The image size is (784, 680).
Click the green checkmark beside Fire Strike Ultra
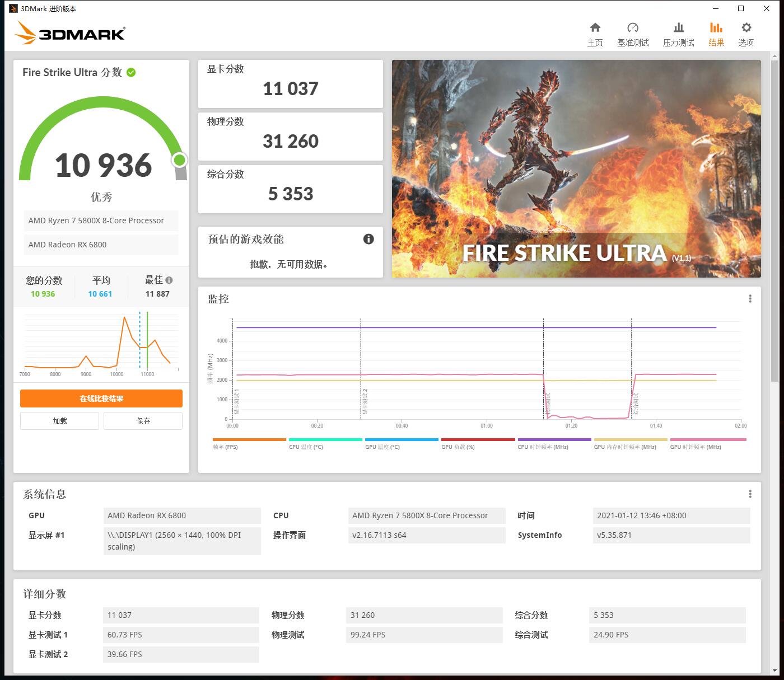pyautogui.click(x=130, y=72)
